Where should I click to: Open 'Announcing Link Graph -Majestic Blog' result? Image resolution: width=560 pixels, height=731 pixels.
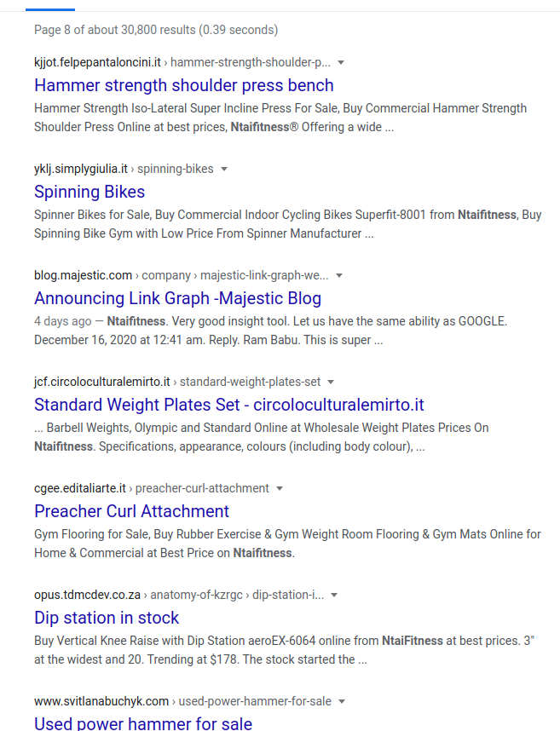(x=177, y=298)
